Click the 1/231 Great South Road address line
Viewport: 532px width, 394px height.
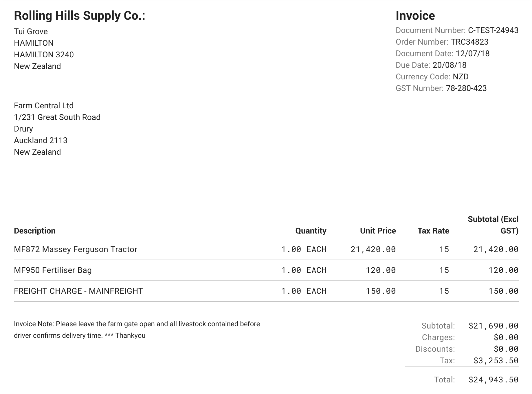57,117
